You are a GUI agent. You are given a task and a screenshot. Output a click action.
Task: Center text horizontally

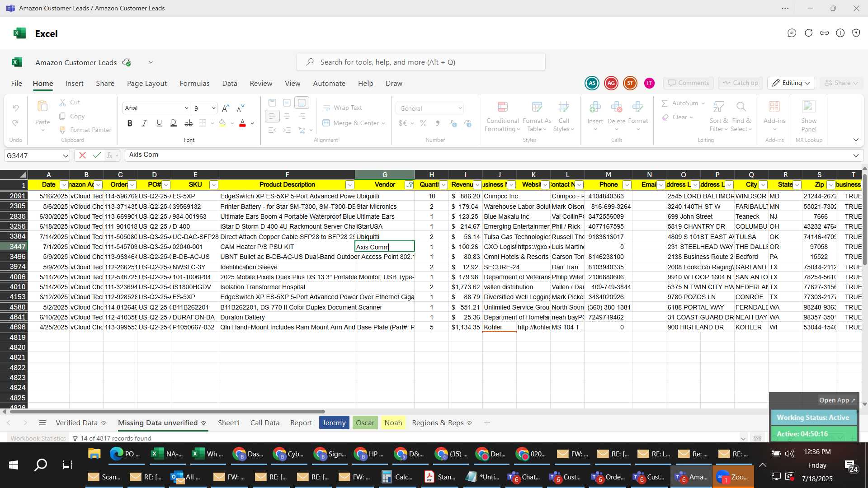click(287, 117)
